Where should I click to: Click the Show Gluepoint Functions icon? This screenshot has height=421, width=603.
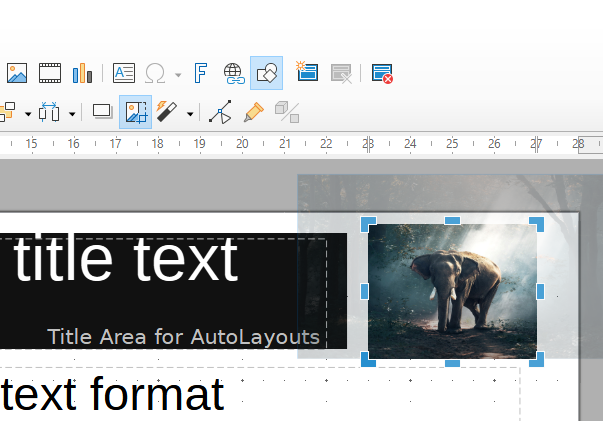coord(253,112)
